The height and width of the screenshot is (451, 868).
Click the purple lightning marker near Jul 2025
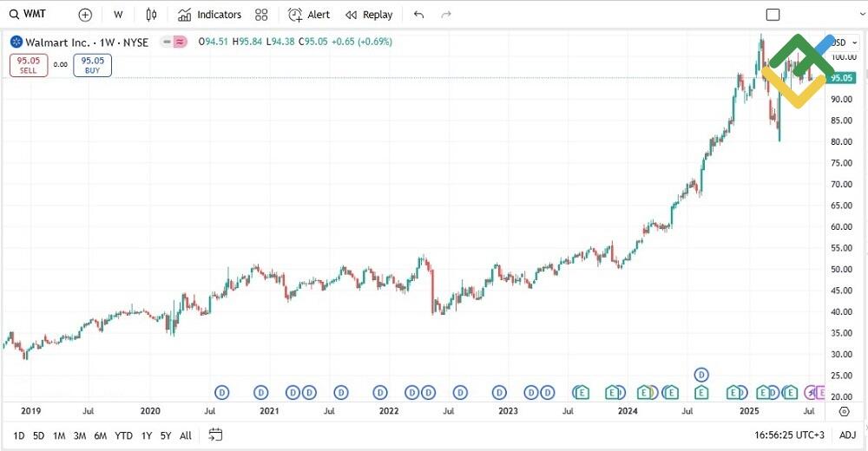(x=811, y=393)
